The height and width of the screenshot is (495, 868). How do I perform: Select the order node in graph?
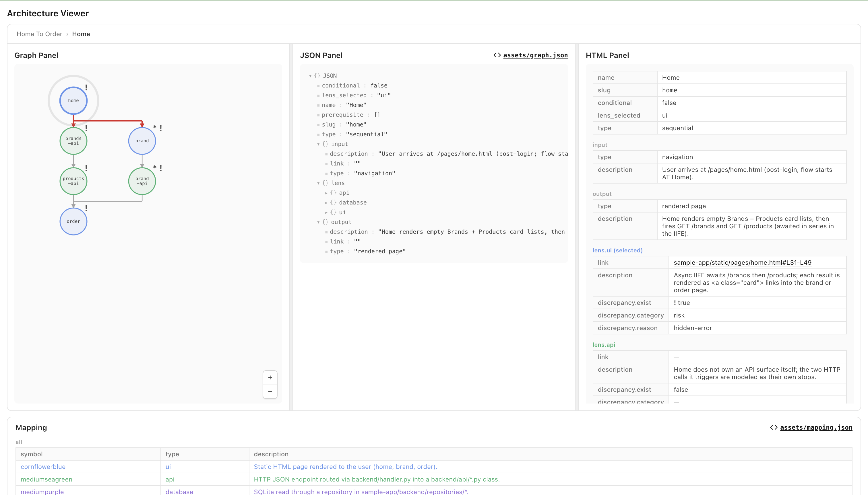73,221
